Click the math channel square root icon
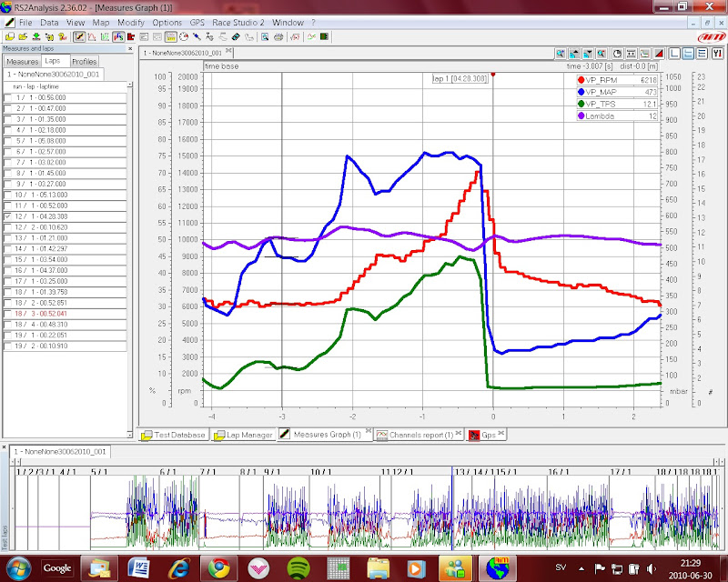The image size is (728, 582). (x=295, y=36)
